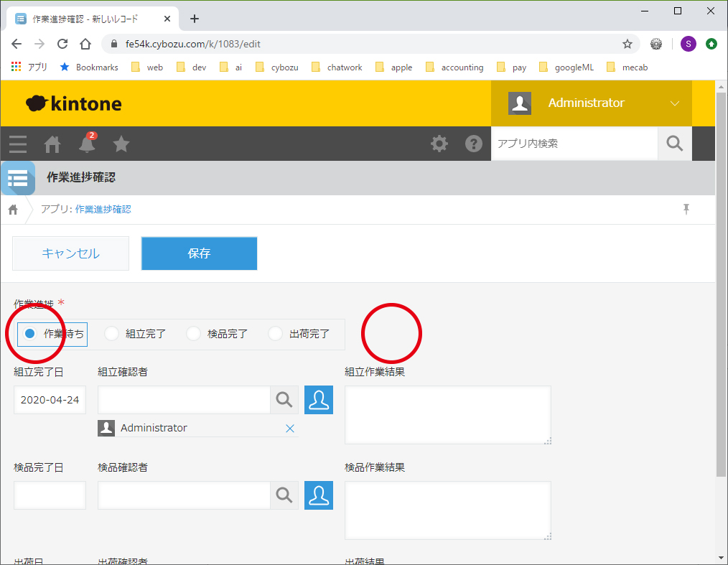Select the 検品完了 radio option
728x565 pixels.
pos(193,334)
